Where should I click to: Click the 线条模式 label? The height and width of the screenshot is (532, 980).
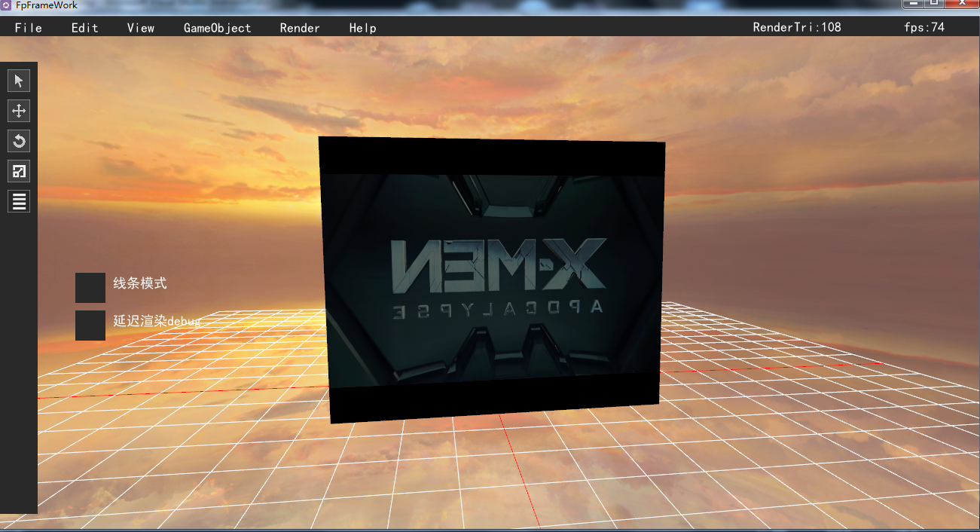pos(140,283)
